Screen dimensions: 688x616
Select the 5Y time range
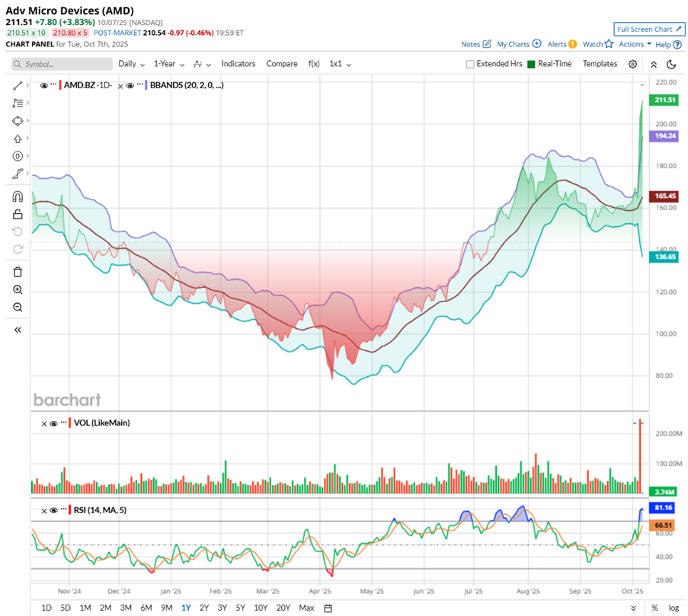[240, 608]
